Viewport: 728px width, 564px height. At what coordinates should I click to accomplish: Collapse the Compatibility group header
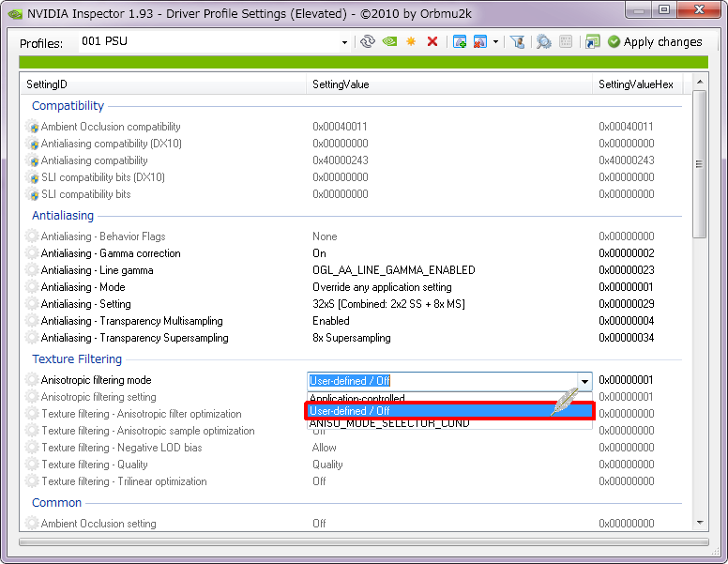[68, 106]
